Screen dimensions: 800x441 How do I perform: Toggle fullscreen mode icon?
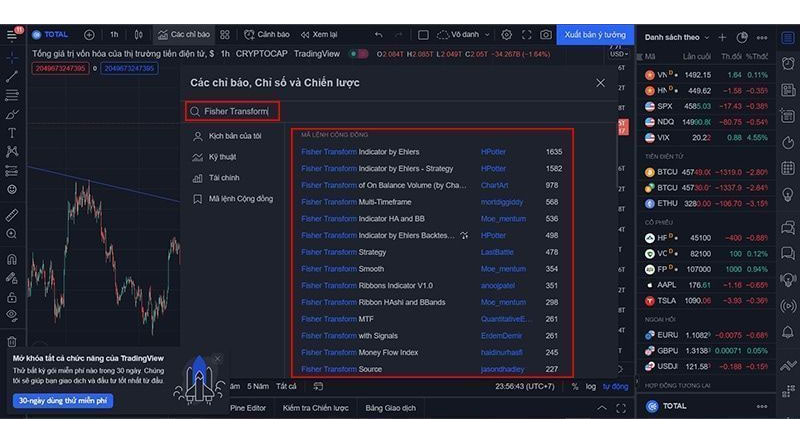click(x=527, y=35)
